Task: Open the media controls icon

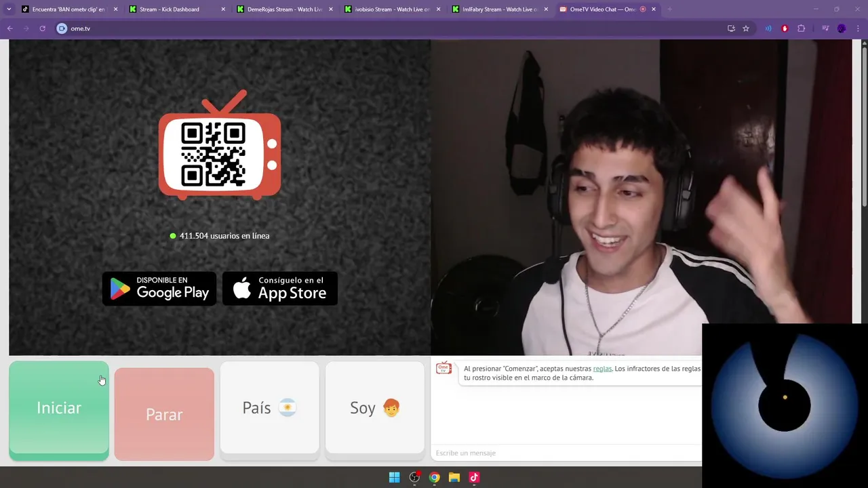Action: 825,28
